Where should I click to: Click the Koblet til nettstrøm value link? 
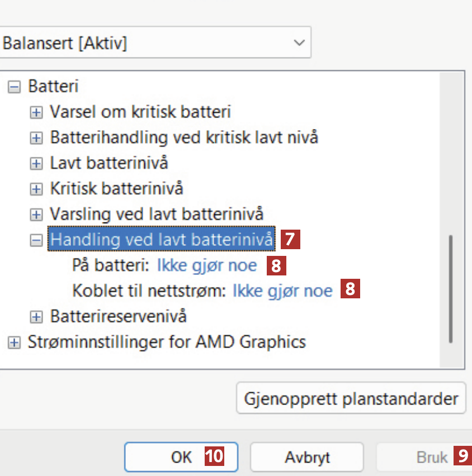(x=282, y=291)
